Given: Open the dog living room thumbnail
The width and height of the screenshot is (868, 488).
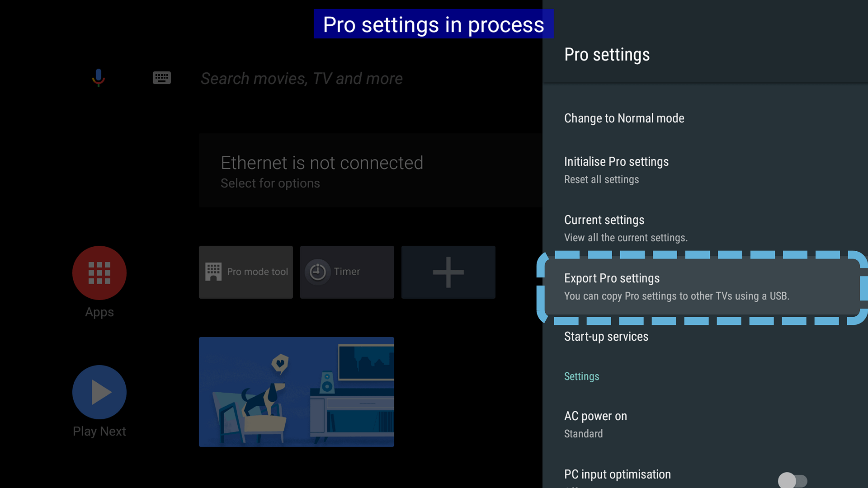Looking at the screenshot, I should coord(297,392).
